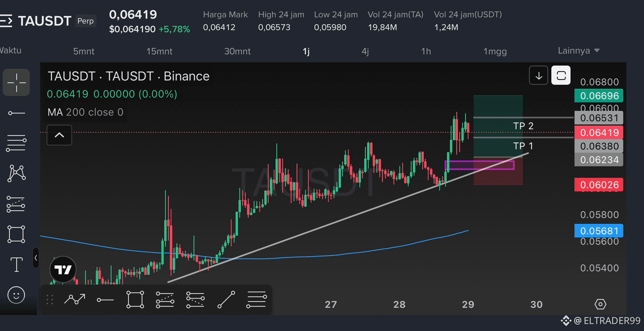
Task: Open the hamburger symbol list menu
Action: tap(6, 21)
